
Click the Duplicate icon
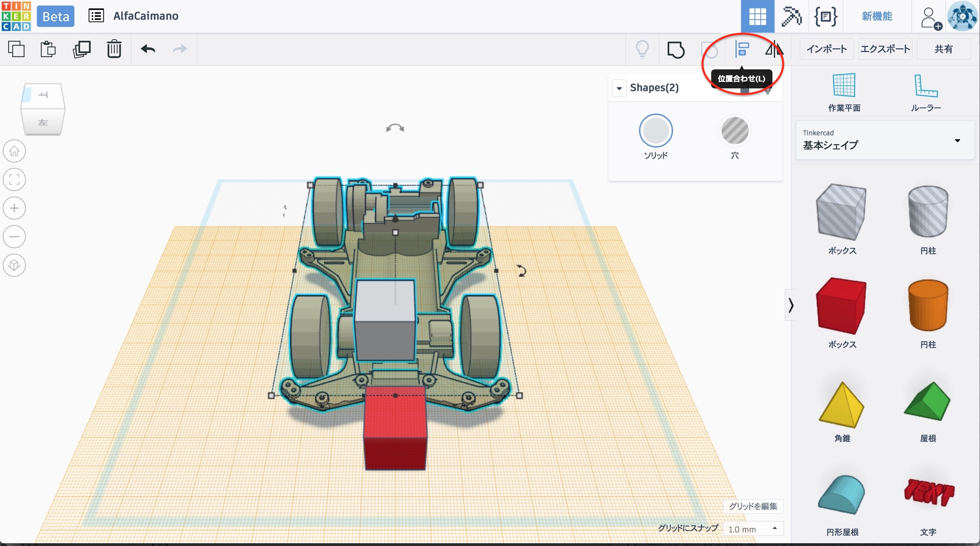pos(81,49)
